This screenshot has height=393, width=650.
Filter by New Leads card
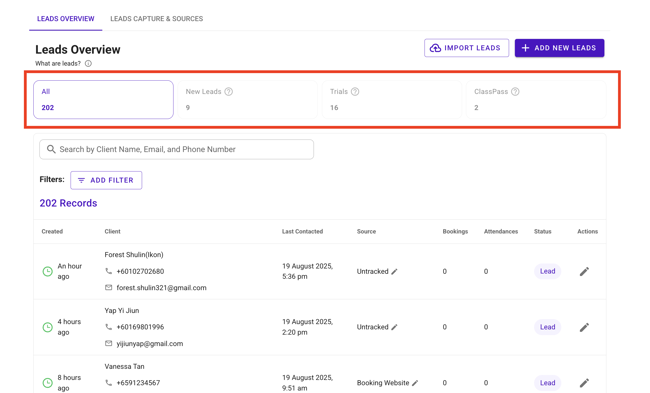pyautogui.click(x=247, y=99)
